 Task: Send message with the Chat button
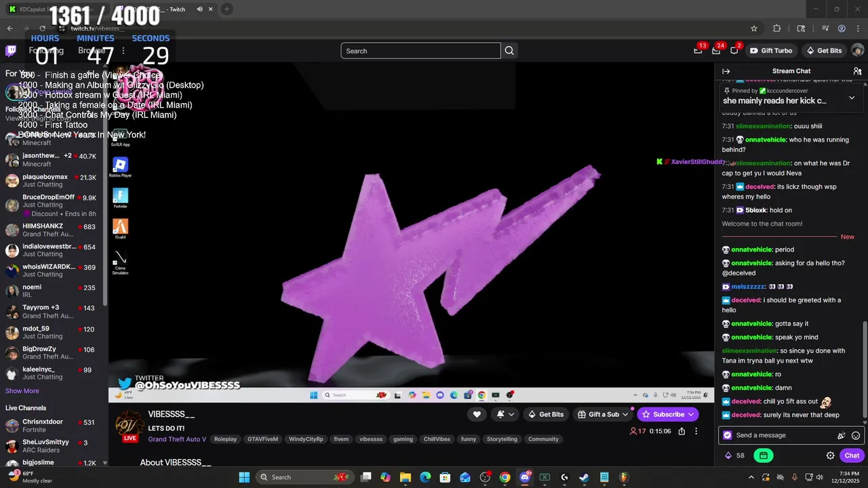(852, 455)
